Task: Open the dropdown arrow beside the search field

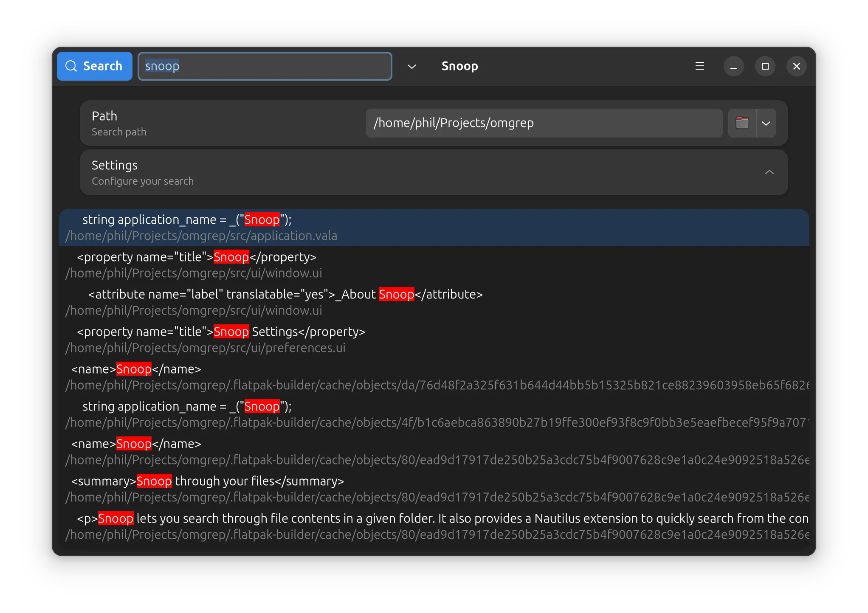Action: click(x=411, y=66)
